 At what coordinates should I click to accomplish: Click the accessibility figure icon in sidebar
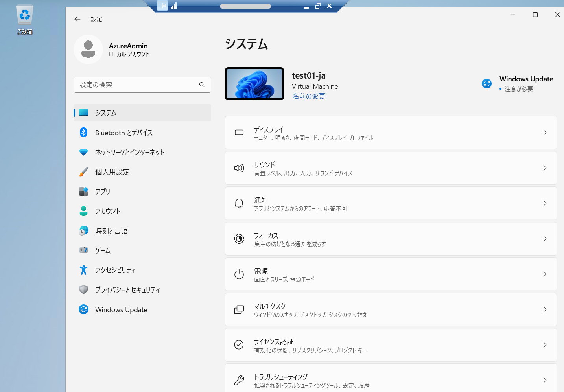pos(83,270)
